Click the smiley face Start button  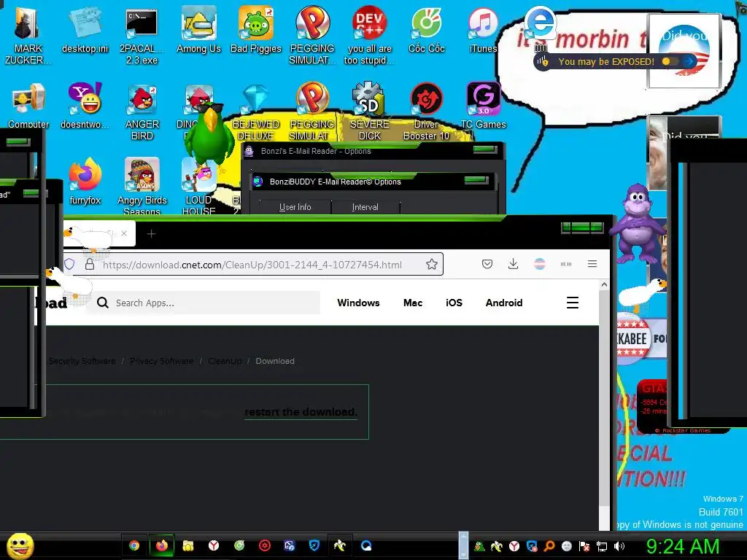point(20,545)
